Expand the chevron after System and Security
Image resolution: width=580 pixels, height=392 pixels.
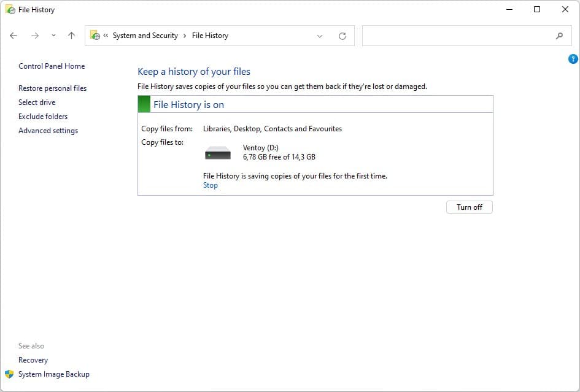point(185,36)
